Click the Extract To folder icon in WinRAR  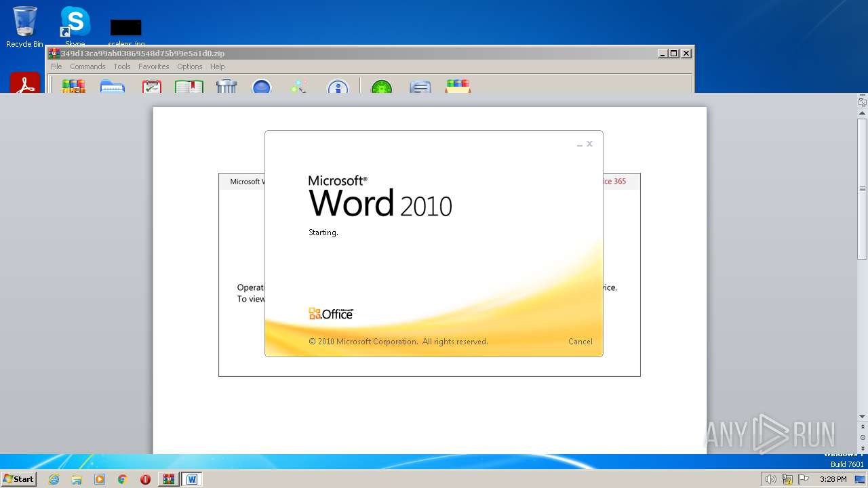tap(113, 86)
